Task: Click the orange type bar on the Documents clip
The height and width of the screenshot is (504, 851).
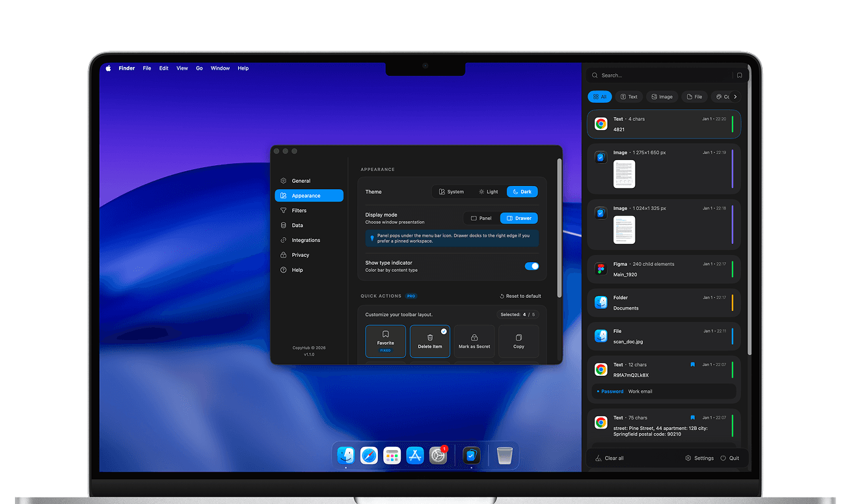Action: (x=733, y=302)
